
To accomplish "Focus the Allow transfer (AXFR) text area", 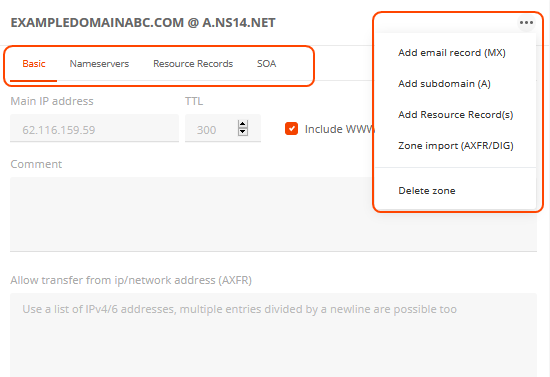I will tap(273, 335).
